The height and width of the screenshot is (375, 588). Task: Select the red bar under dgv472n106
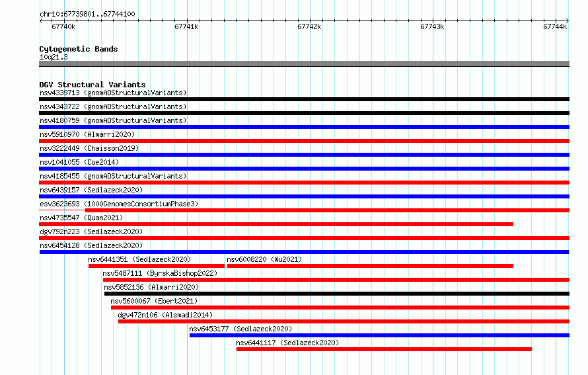point(344,321)
